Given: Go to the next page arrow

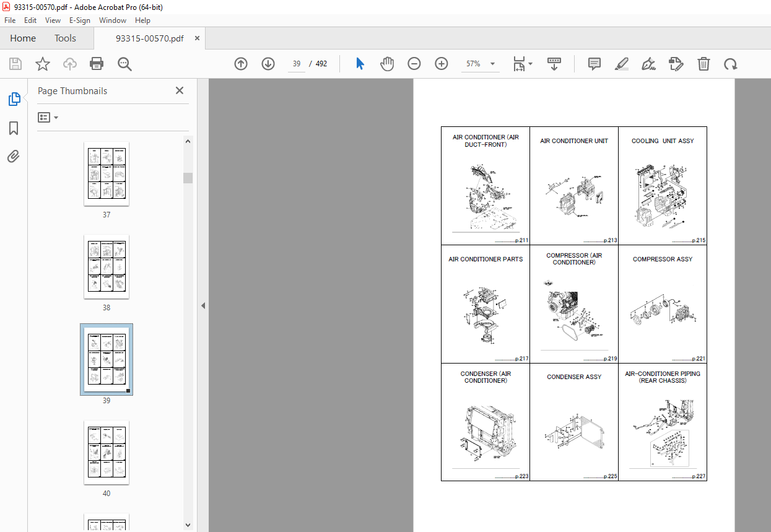Looking at the screenshot, I should 268,64.
